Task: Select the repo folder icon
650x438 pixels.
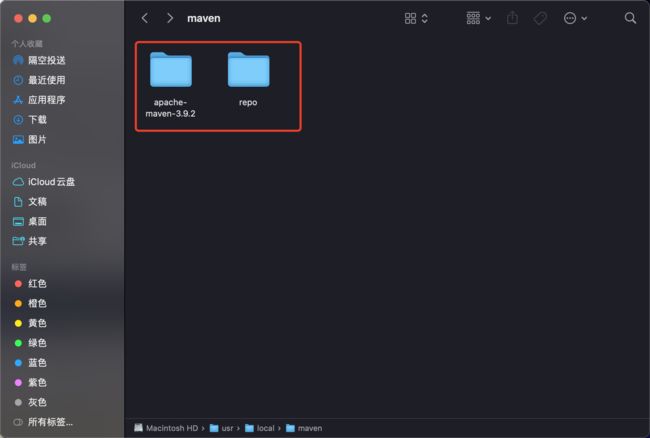Action: (248, 70)
